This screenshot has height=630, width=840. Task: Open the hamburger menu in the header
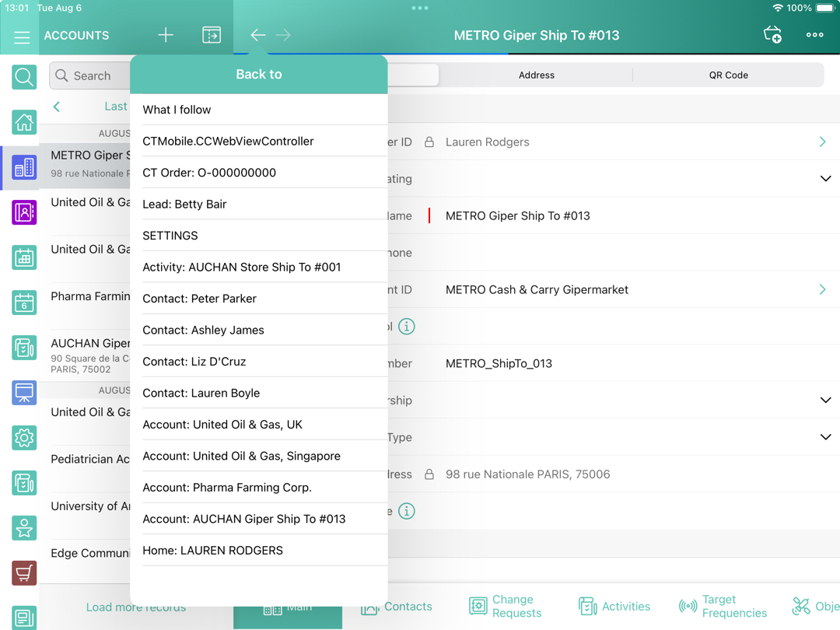pyautogui.click(x=22, y=36)
